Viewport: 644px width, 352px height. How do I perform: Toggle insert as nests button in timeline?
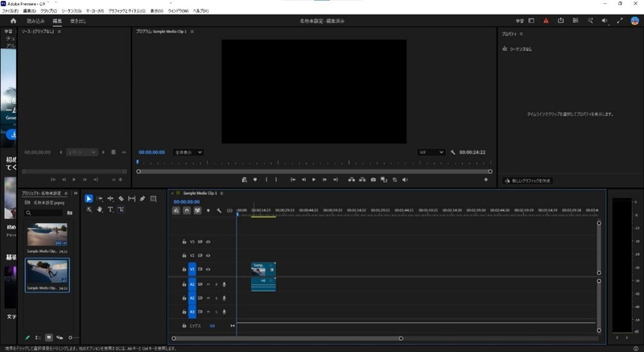176,211
